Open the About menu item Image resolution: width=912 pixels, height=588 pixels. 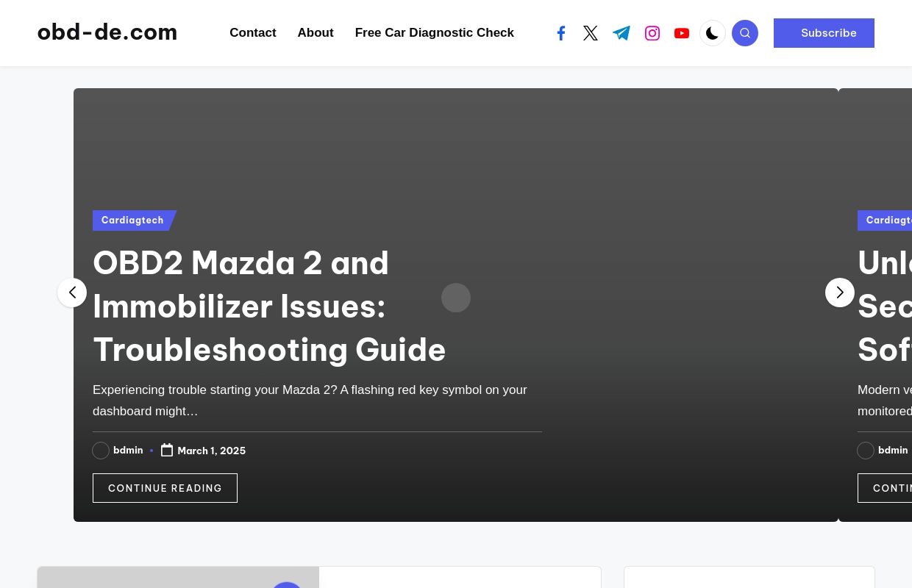[316, 33]
